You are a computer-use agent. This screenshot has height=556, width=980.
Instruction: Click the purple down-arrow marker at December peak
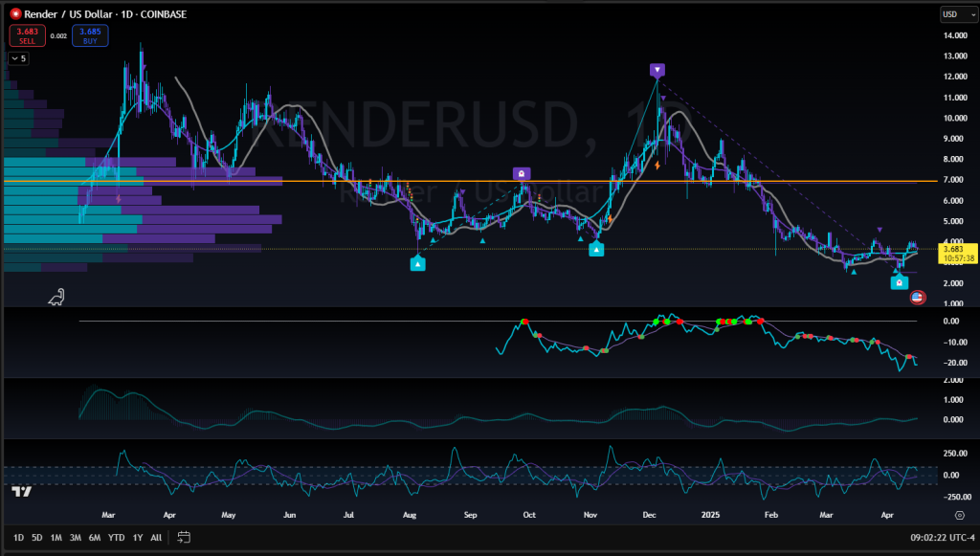657,70
